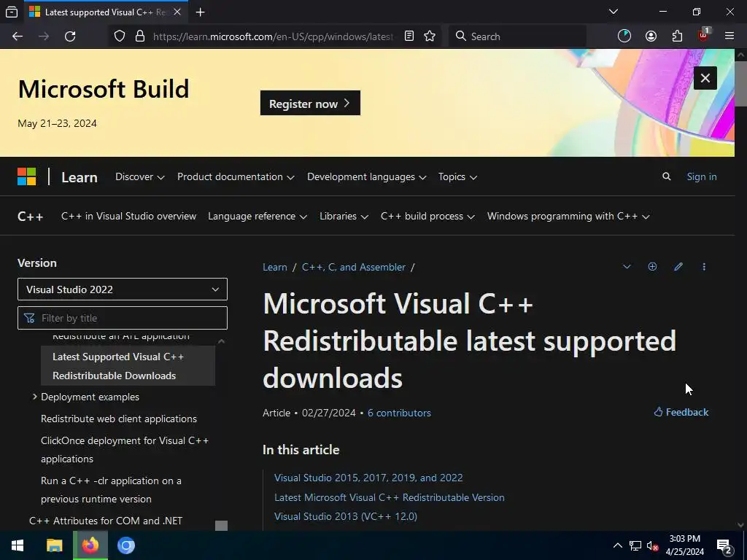Click the add to collection plus-circle icon
Image resolution: width=747 pixels, height=560 pixels.
pos(652,267)
